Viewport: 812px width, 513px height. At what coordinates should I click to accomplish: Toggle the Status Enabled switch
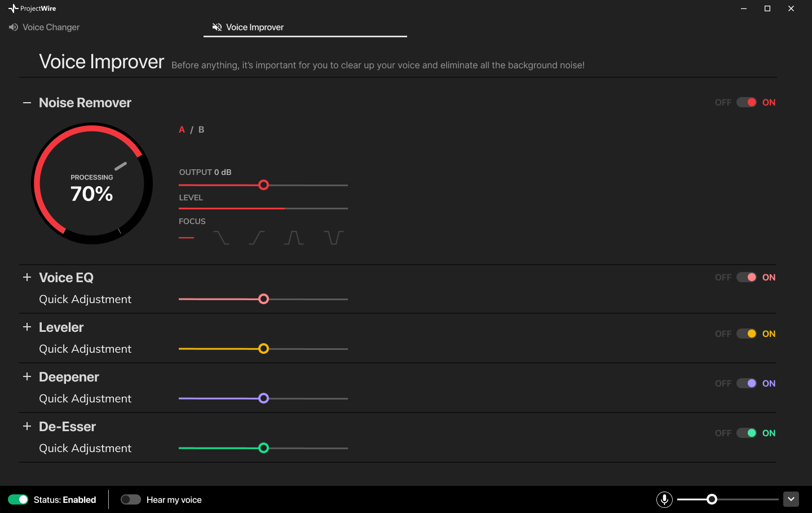click(x=18, y=499)
